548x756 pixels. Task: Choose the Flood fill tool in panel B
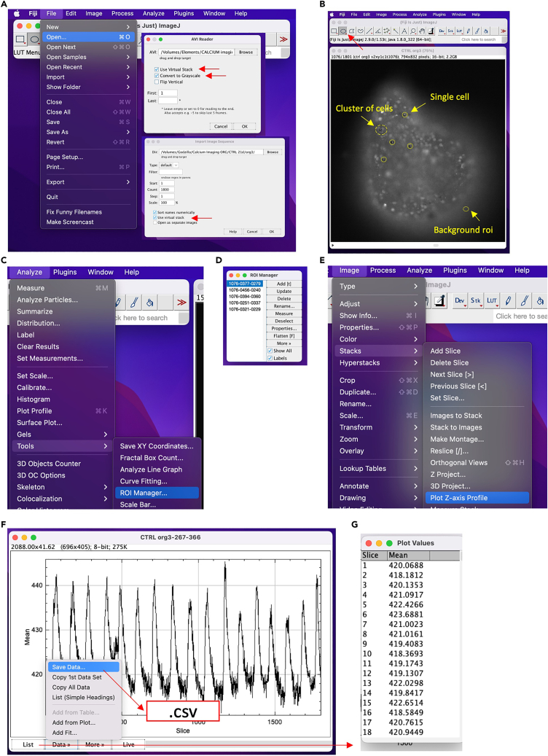pyautogui.click(x=486, y=31)
